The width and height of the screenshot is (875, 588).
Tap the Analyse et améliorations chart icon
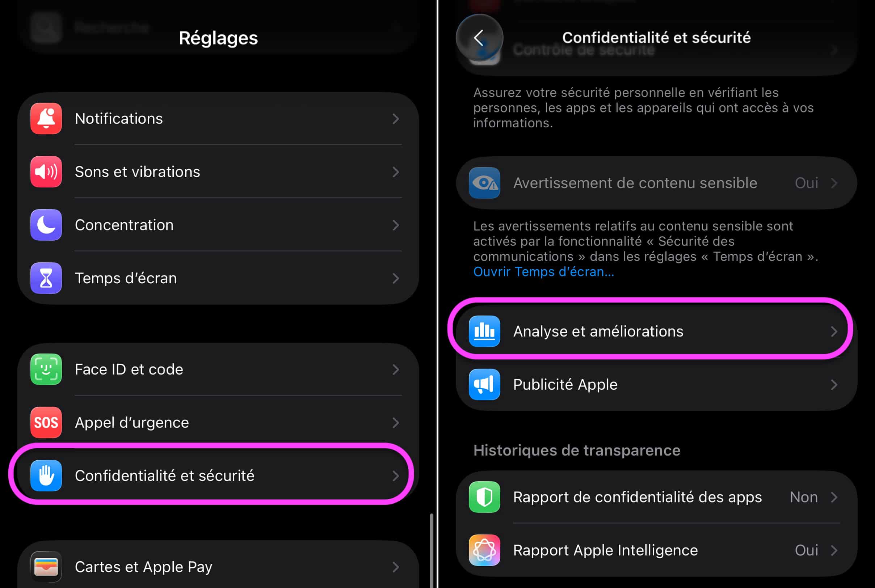[x=484, y=331]
